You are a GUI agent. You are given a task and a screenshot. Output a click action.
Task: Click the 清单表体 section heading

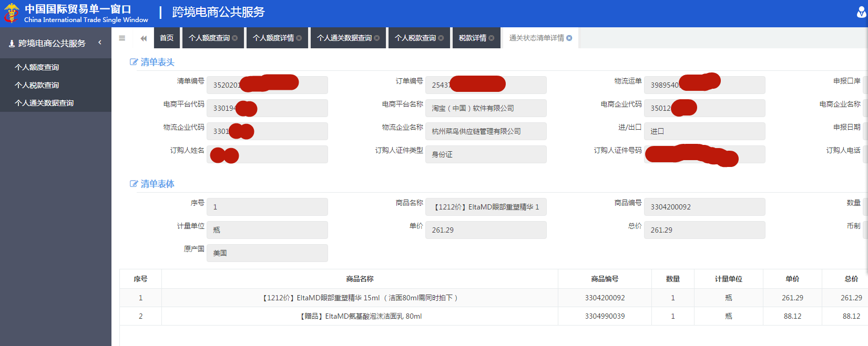click(158, 184)
